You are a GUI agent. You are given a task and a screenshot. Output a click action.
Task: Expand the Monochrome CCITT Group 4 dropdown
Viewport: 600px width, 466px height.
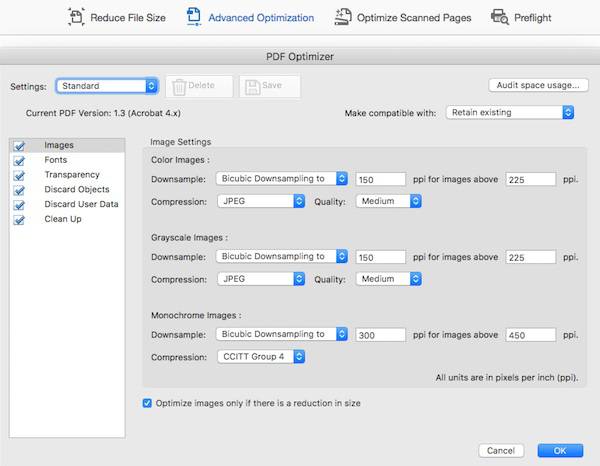pyautogui.click(x=261, y=356)
